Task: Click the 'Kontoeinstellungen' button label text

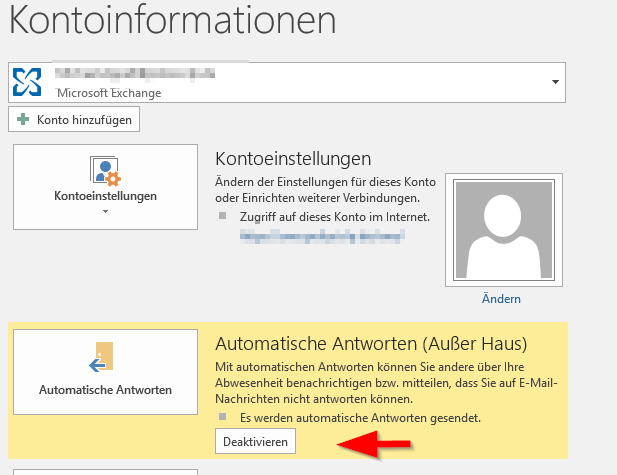Action: pos(105,196)
